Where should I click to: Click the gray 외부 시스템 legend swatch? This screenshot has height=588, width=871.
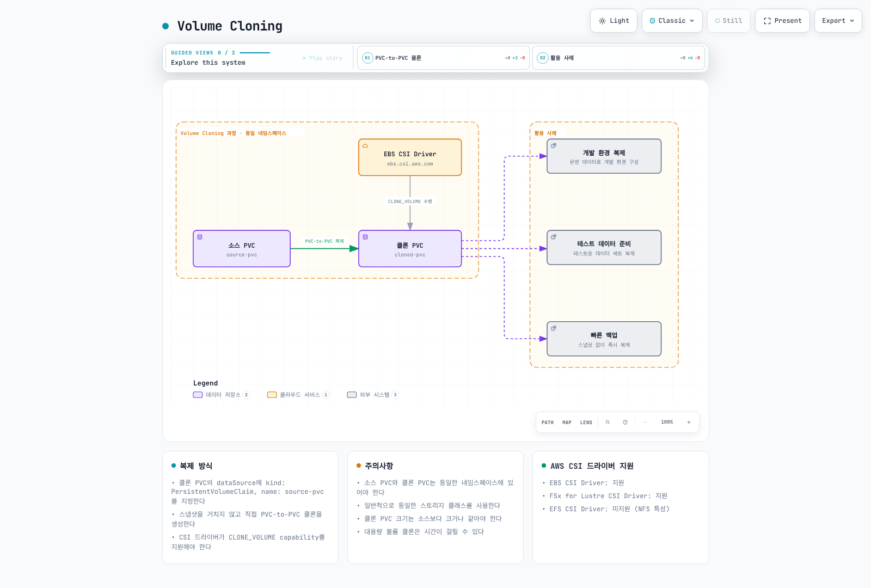pyautogui.click(x=352, y=395)
